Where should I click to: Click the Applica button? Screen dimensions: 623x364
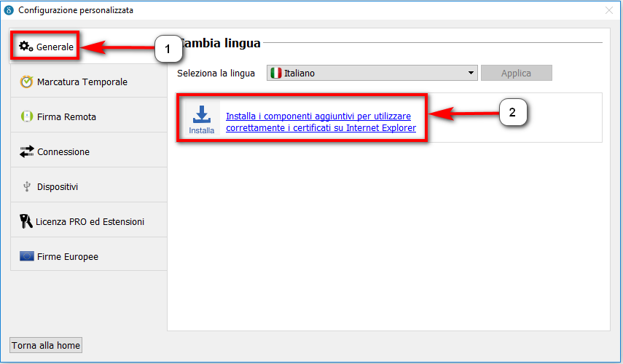[516, 73]
